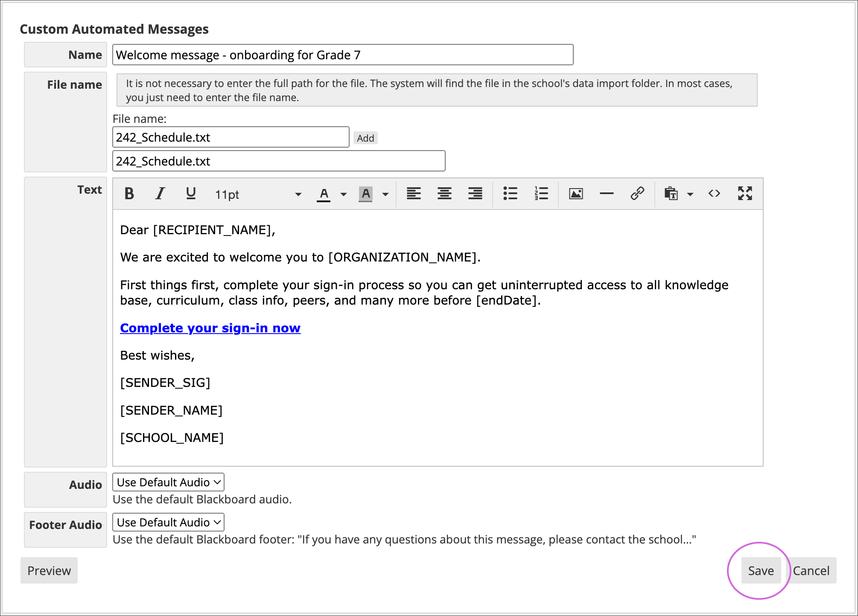Apply the text color button

(x=324, y=195)
